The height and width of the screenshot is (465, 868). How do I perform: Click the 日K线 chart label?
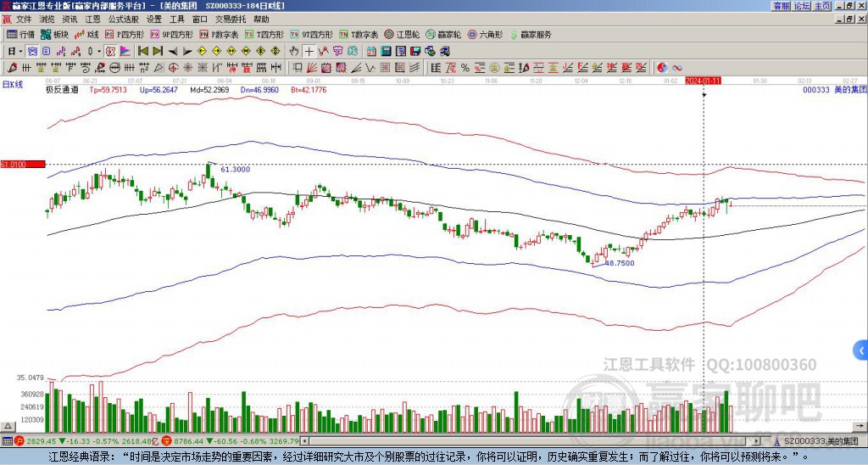click(12, 84)
